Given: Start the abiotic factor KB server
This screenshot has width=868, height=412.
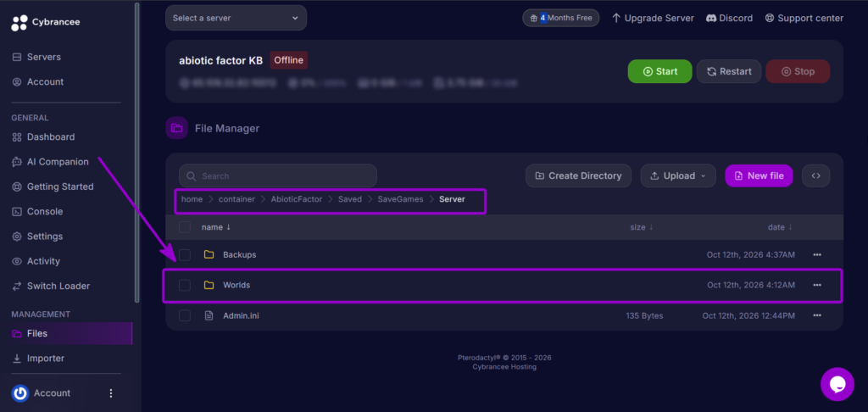Looking at the screenshot, I should (x=659, y=71).
